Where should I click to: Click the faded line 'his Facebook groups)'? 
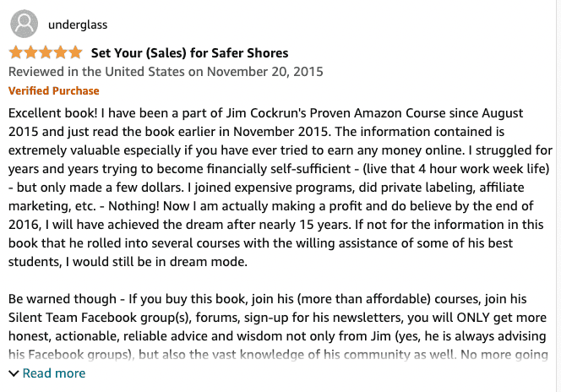(x=70, y=355)
